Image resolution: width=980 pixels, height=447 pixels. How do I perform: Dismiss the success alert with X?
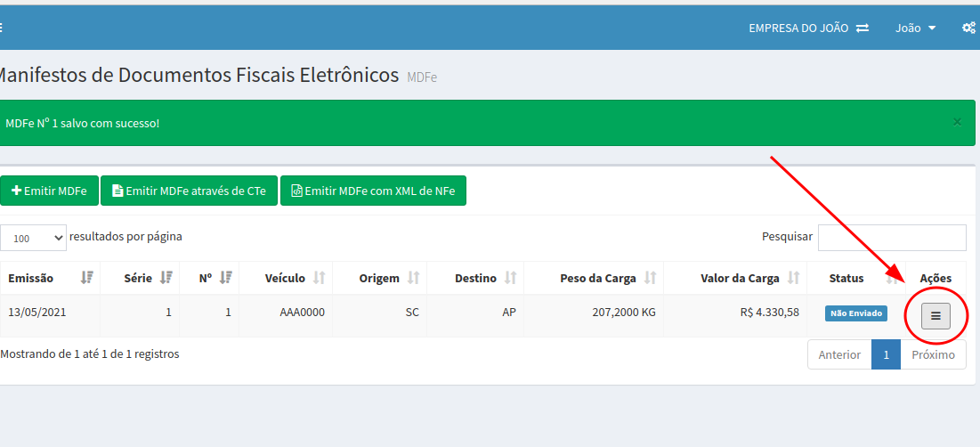click(x=957, y=122)
